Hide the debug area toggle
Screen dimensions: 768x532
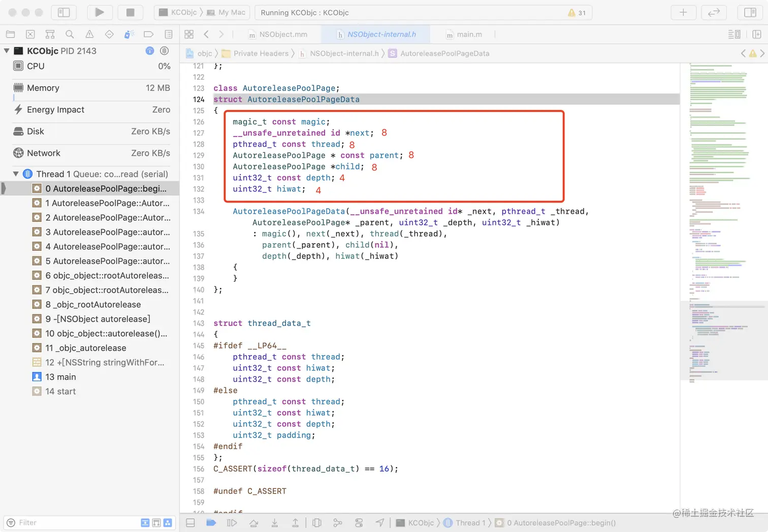click(190, 523)
